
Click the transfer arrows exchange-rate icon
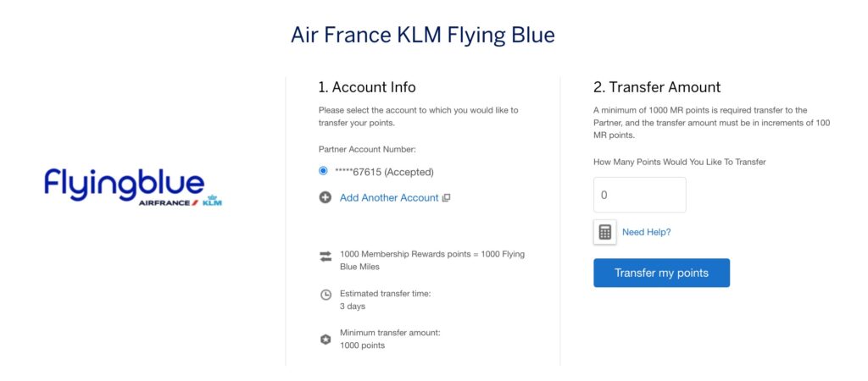tap(325, 257)
